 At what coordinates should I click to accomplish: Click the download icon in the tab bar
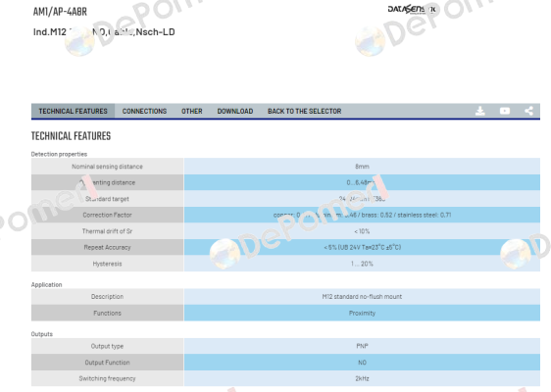(x=480, y=111)
